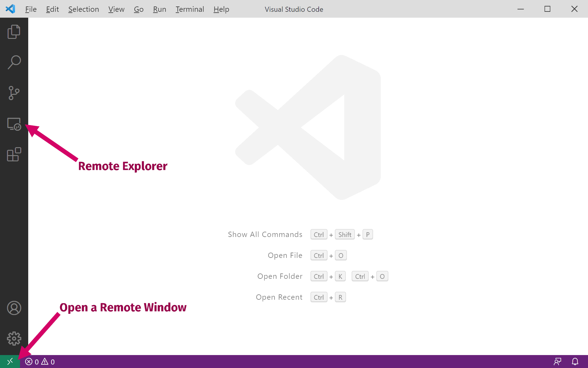This screenshot has height=368, width=588.
Task: Click the Accounts icon in activity bar
Action: click(x=14, y=308)
